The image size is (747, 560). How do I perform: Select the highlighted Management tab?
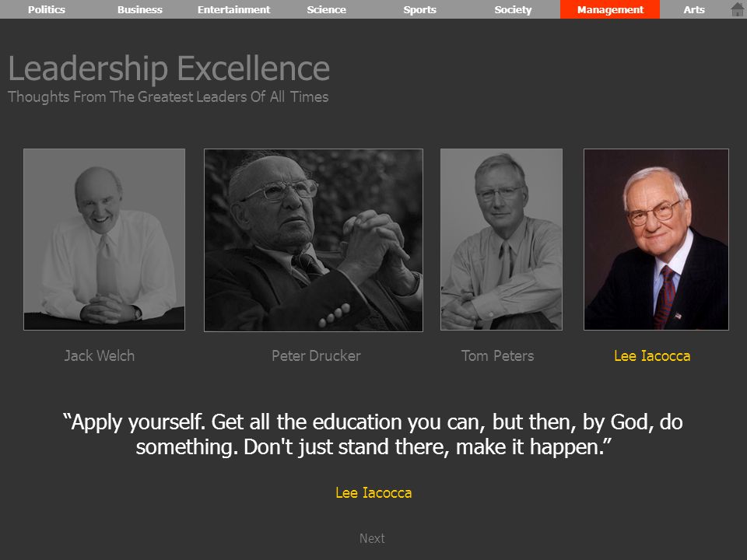(x=610, y=9)
